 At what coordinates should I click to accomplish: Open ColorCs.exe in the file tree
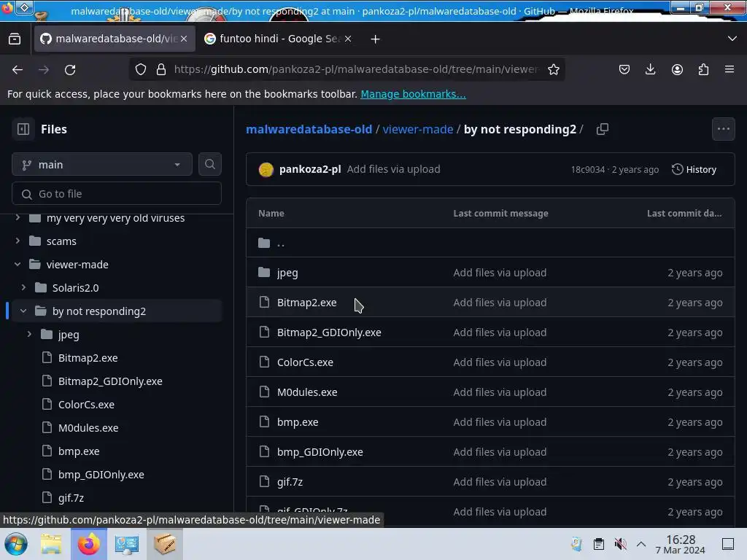86,404
